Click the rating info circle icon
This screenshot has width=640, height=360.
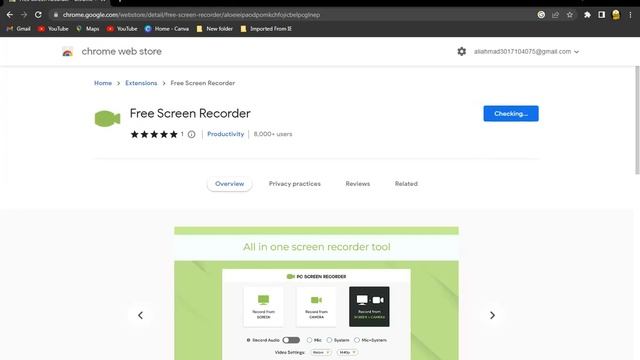(x=191, y=134)
